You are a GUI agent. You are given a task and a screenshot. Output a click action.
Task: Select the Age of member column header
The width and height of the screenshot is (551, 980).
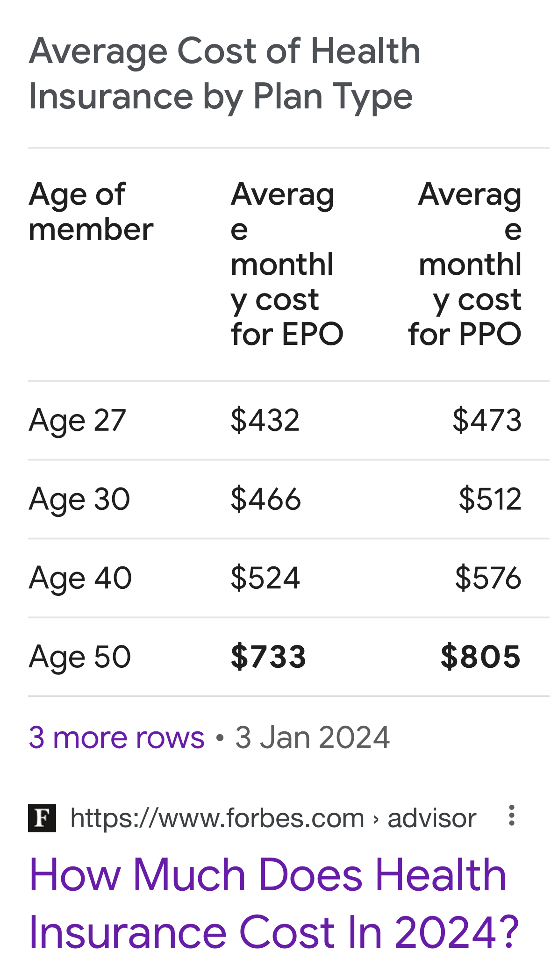(x=91, y=212)
